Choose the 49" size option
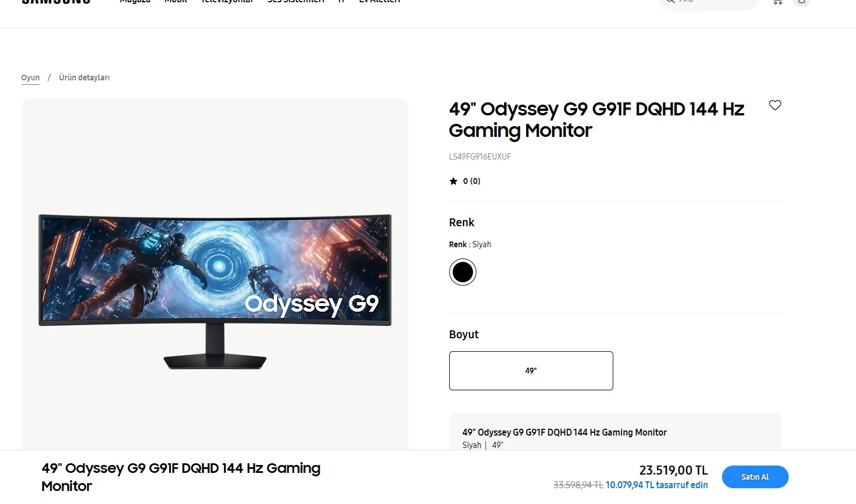The image size is (856, 504). (531, 371)
